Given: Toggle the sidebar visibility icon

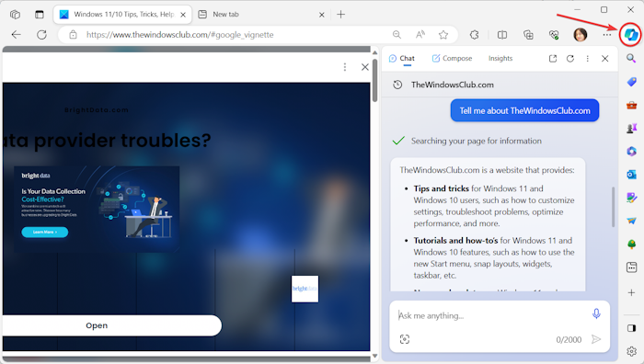Looking at the screenshot, I should click(631, 328).
